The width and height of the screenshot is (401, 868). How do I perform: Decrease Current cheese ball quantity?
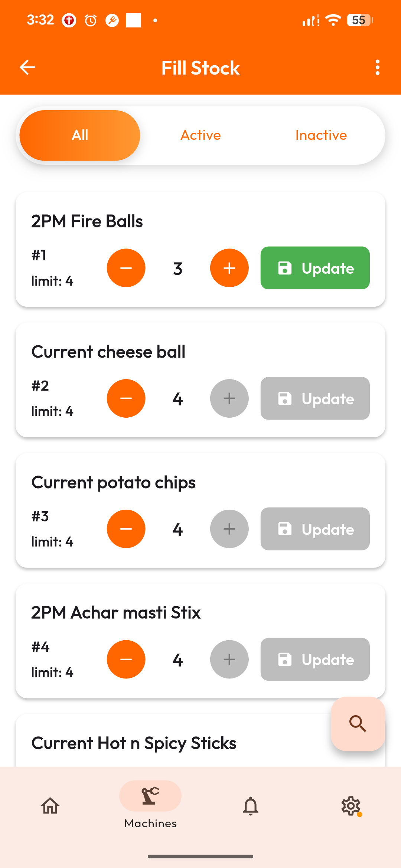pos(126,398)
